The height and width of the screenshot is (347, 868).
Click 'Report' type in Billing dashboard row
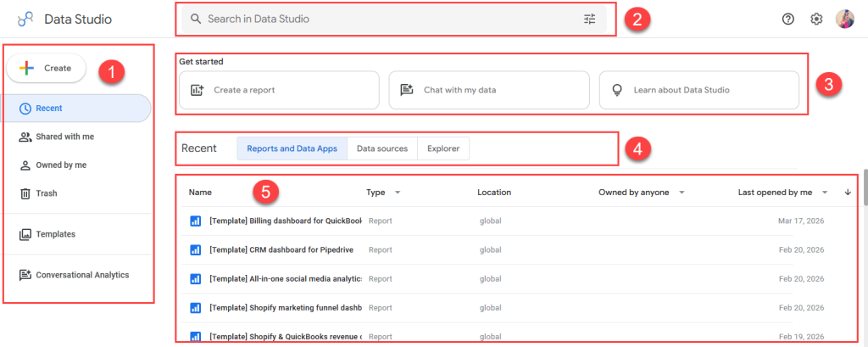point(381,221)
